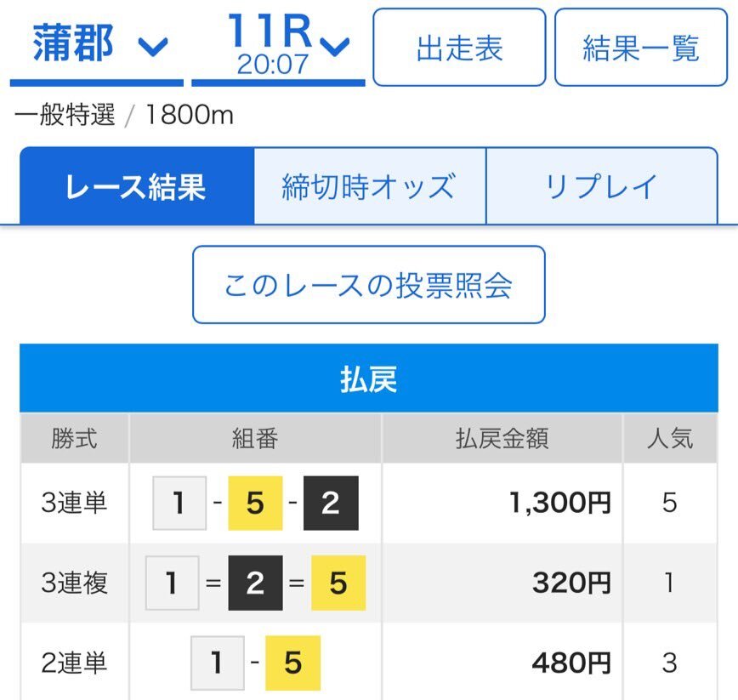
Task: Click the white number 1 badge in 2連単 row
Action: coord(217,663)
